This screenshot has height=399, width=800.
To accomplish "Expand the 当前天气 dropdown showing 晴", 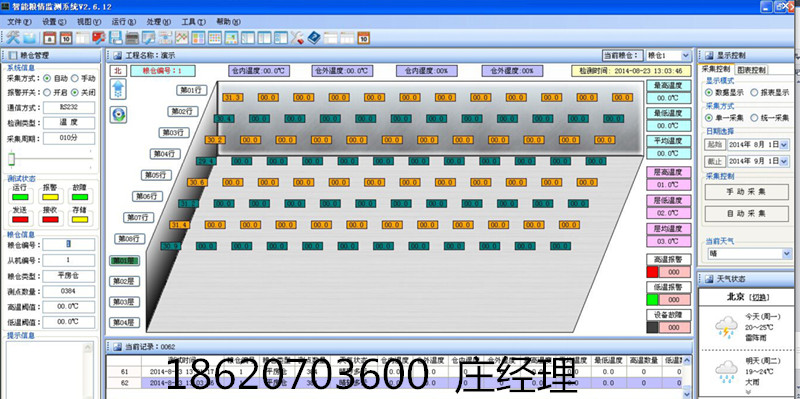I will click(x=786, y=254).
